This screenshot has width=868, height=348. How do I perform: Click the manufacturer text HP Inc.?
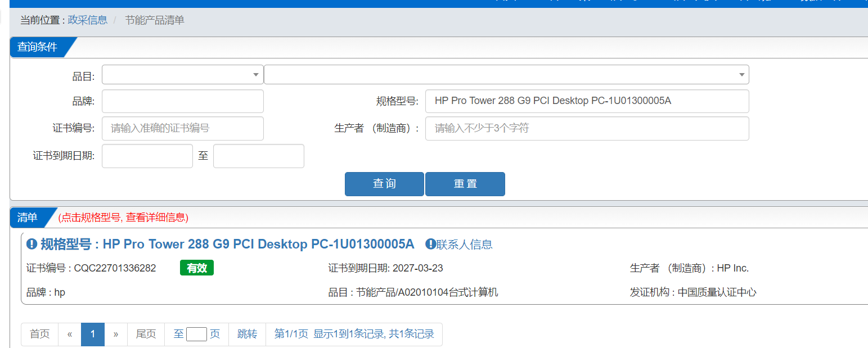click(x=733, y=268)
